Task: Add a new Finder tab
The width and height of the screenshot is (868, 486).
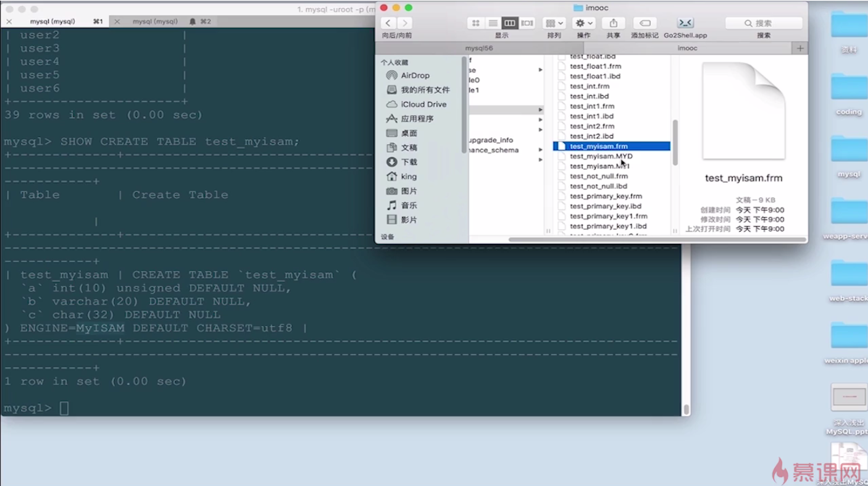Action: pyautogui.click(x=800, y=48)
